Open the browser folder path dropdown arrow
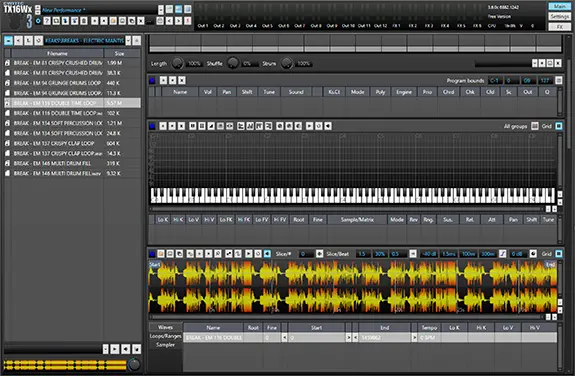The width and height of the screenshot is (575, 376). pos(128,40)
